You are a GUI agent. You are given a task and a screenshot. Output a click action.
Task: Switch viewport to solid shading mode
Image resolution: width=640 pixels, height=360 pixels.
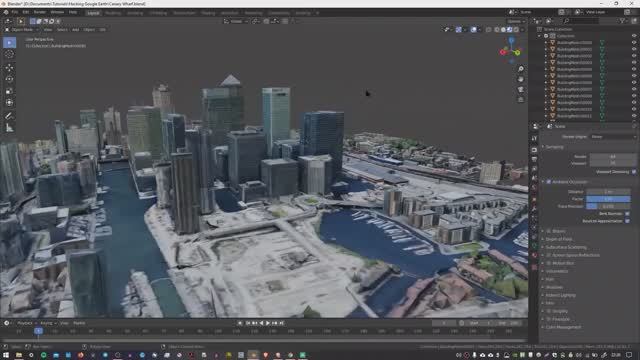[503, 29]
